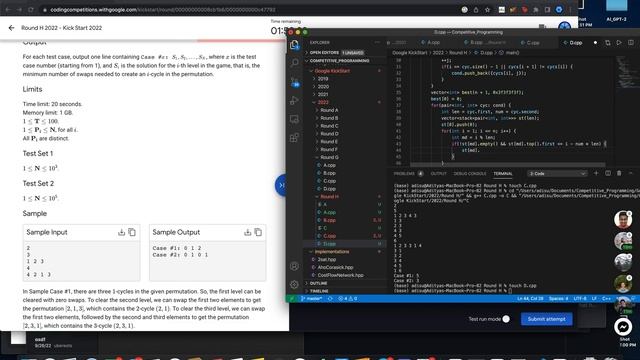Open the terminal selector dropdown '2: Code'
Screen dimensions: 640x360
557,173
